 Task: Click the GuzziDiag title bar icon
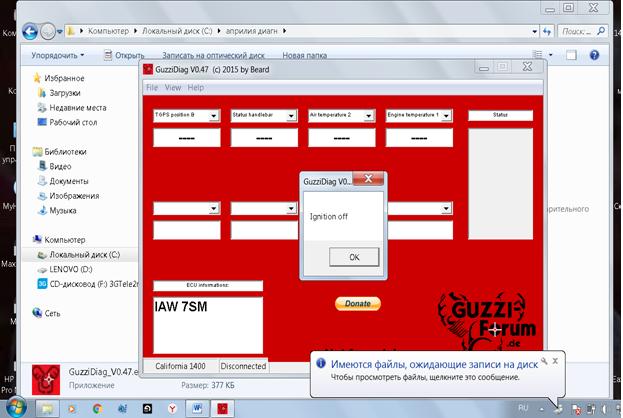point(148,70)
